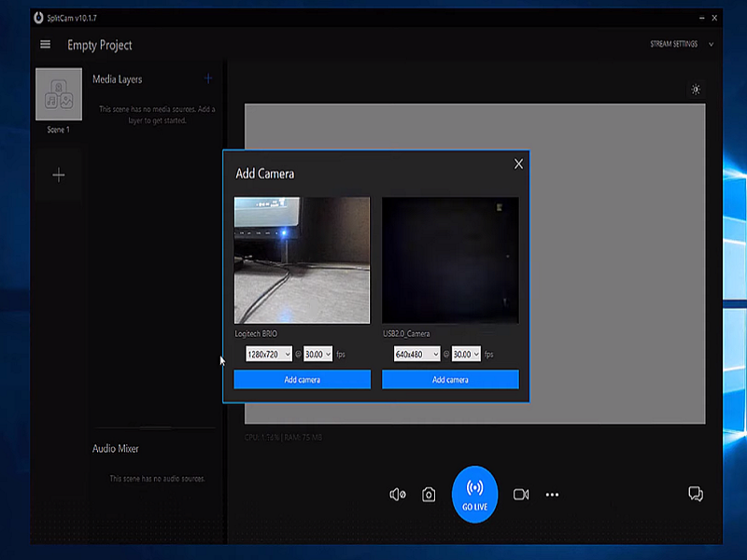The width and height of the screenshot is (747, 560).
Task: Add a new media layer with plus icon
Action: (x=208, y=79)
